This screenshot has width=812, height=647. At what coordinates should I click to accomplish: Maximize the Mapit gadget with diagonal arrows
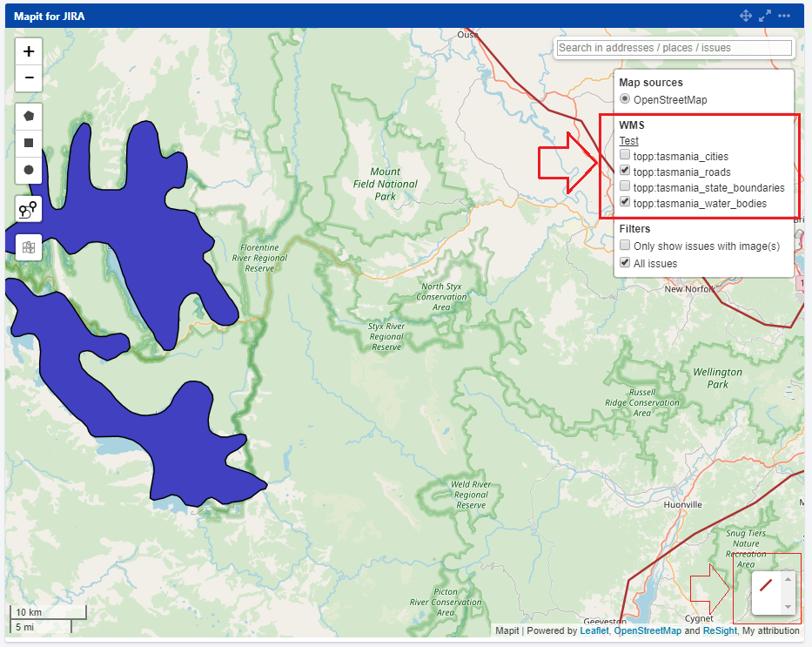click(765, 16)
